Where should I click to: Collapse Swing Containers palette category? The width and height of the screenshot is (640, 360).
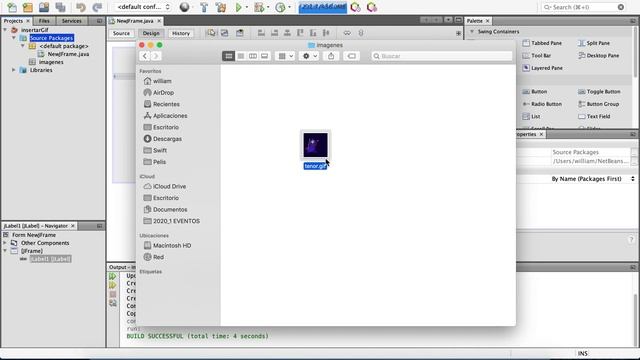click(472, 31)
